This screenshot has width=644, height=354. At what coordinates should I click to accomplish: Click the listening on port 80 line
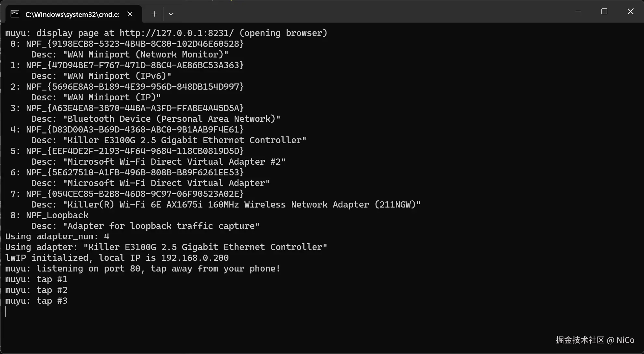(x=143, y=269)
